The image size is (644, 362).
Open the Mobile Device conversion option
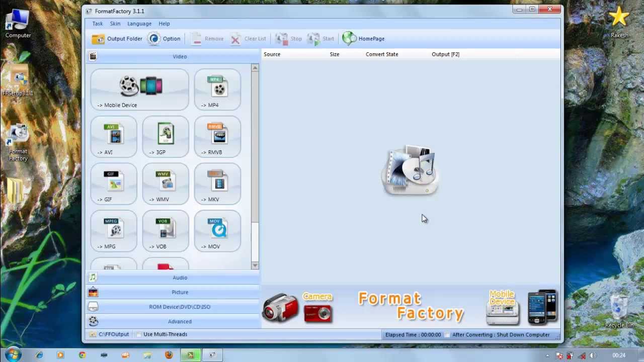(x=140, y=89)
